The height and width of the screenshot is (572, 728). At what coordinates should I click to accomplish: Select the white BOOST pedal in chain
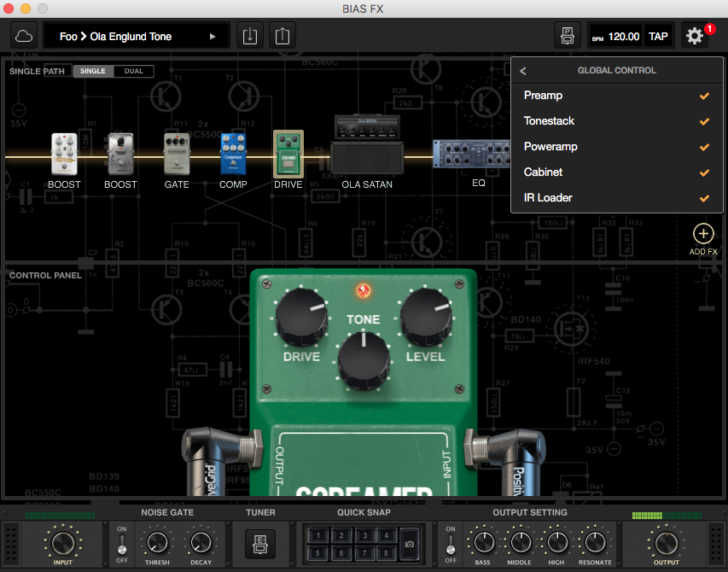click(x=64, y=155)
